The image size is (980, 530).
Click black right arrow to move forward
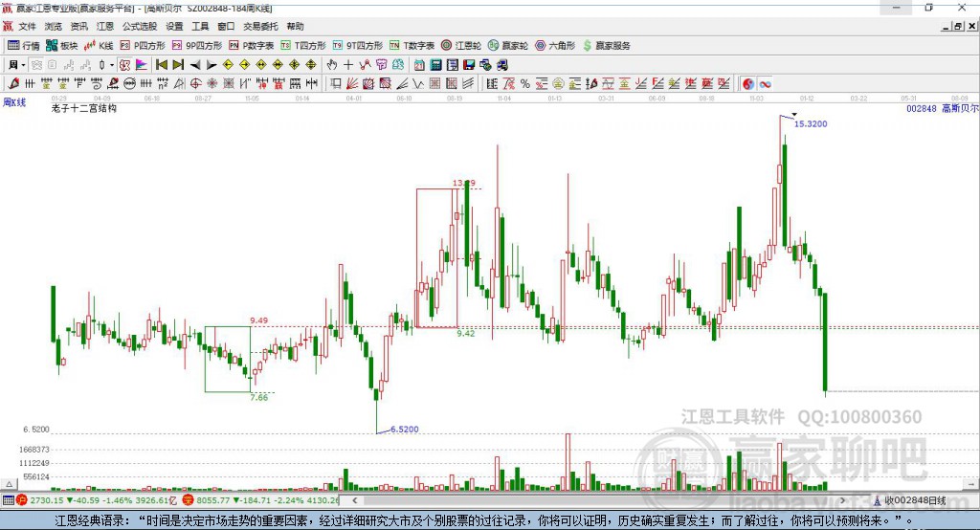click(212, 65)
